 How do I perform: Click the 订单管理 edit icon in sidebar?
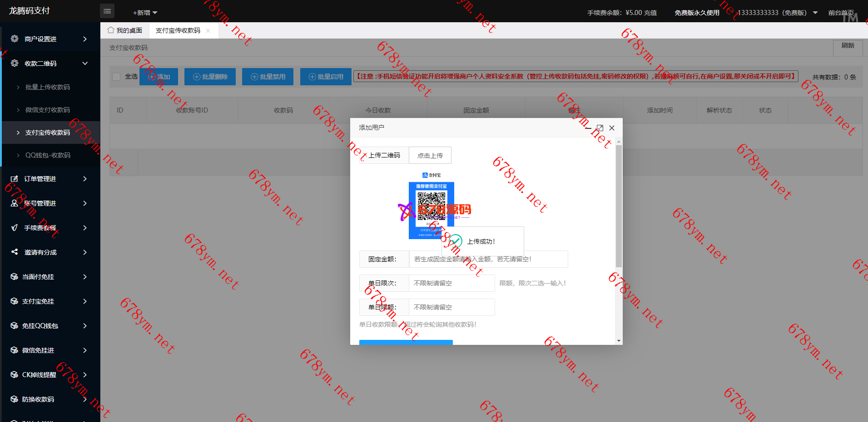(15, 179)
